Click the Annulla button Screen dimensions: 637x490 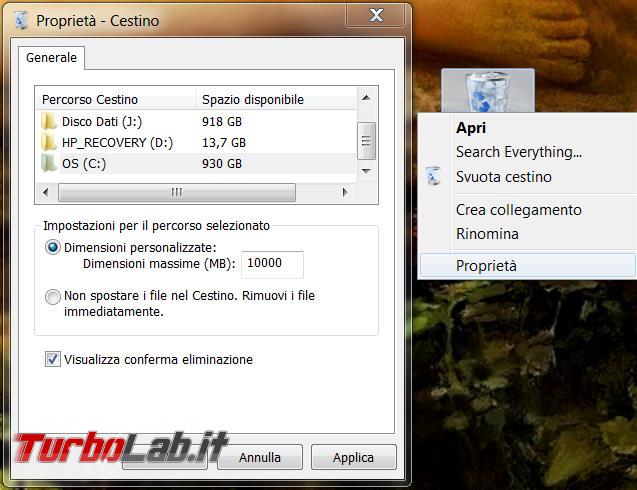click(x=260, y=457)
